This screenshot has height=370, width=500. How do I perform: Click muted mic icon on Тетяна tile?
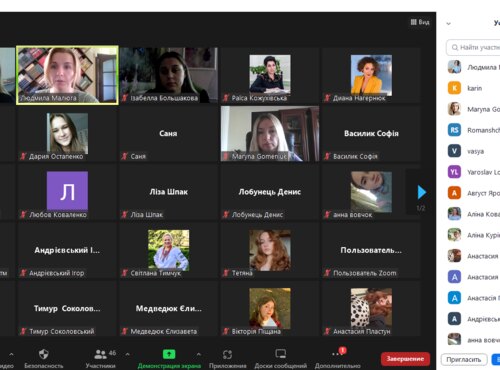point(226,273)
